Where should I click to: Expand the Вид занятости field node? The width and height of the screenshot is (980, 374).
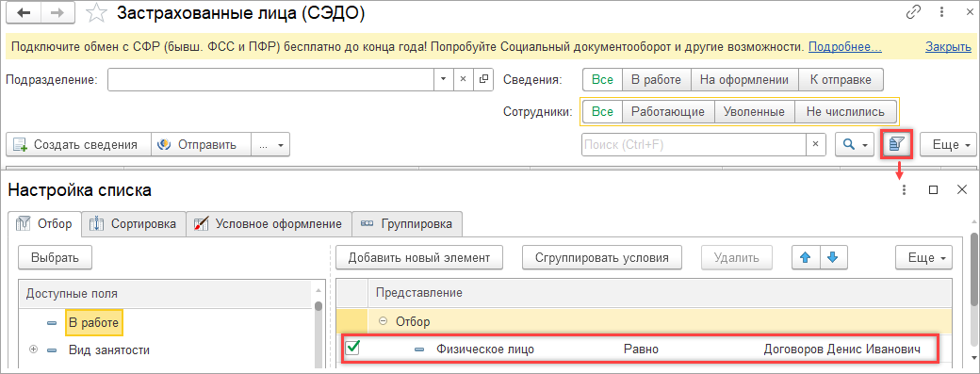pos(33,350)
